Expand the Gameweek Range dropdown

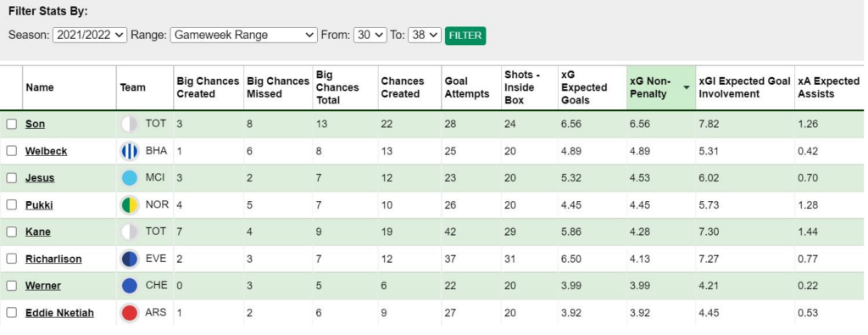point(243,35)
